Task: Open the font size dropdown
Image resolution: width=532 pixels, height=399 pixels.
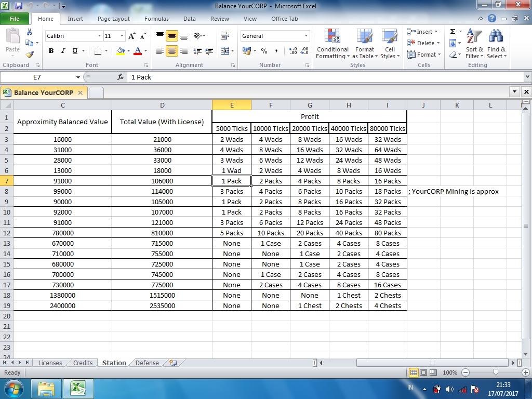Action: [122, 36]
